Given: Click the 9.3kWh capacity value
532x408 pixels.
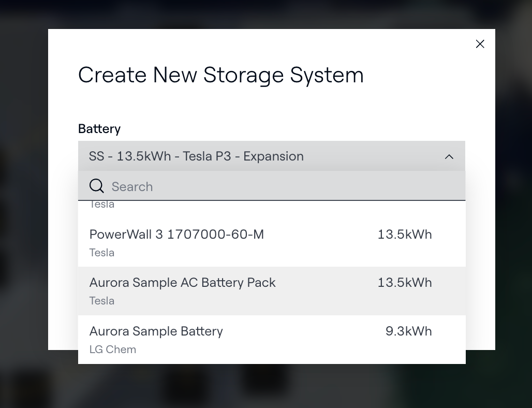Looking at the screenshot, I should tap(408, 331).
